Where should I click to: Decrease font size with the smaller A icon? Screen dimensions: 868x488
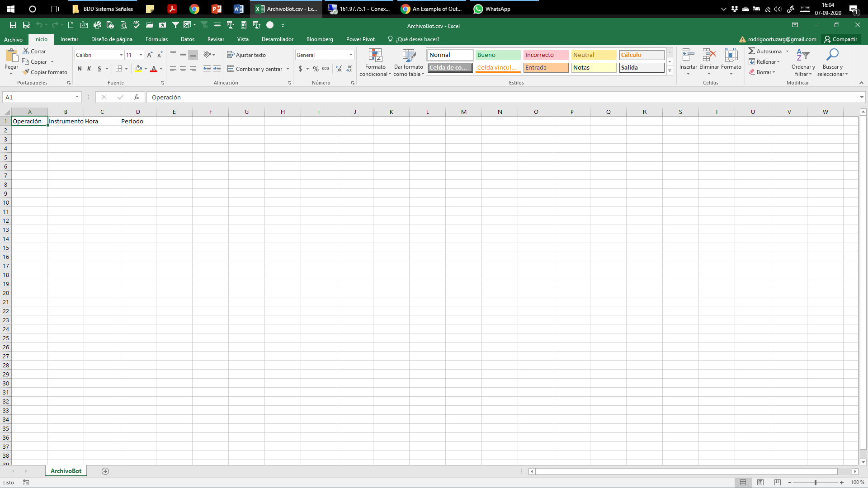tap(160, 55)
